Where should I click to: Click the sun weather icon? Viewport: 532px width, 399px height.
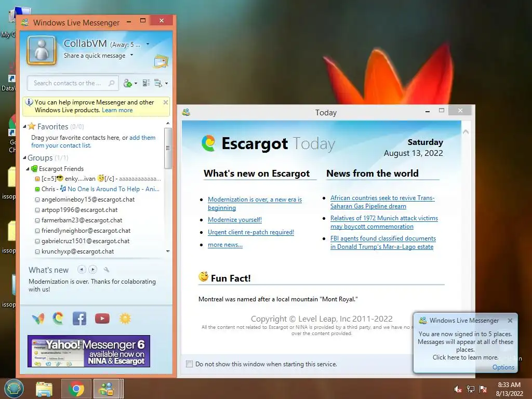point(125,318)
